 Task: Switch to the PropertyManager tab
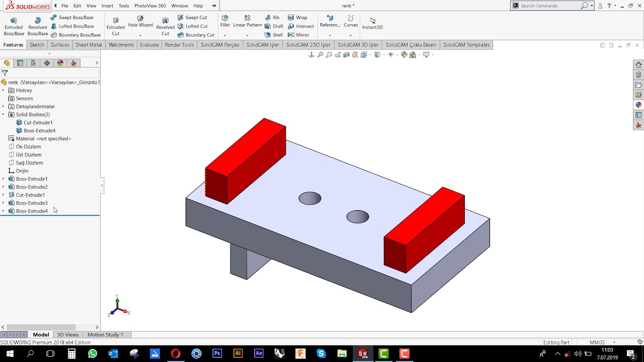coord(20,63)
